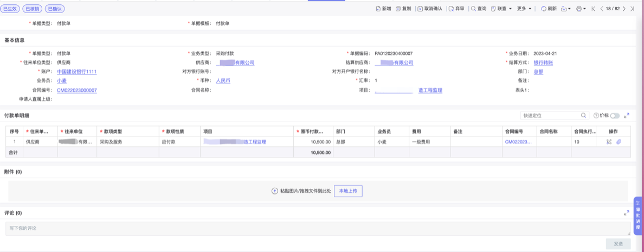Open the print options dropdown
This screenshot has height=252, width=644.
pos(581,9)
